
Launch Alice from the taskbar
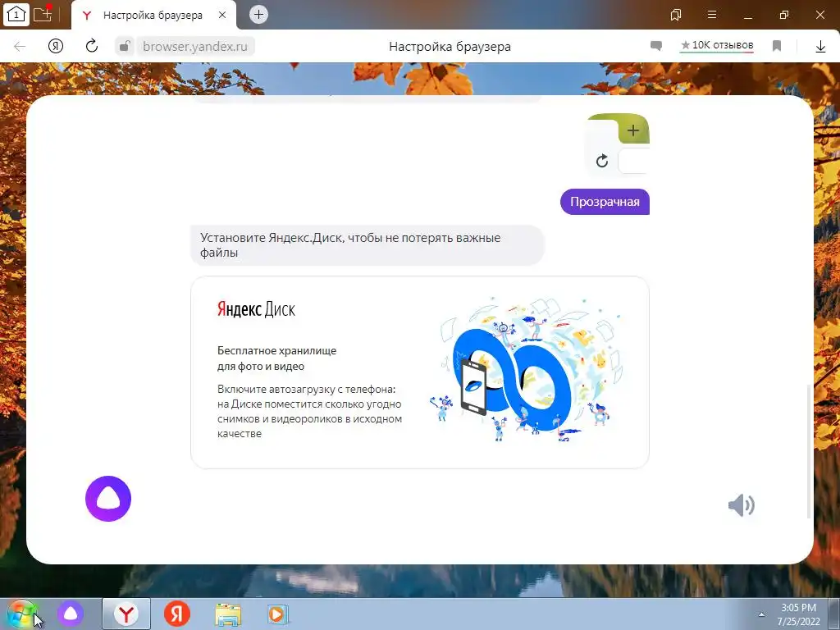[x=71, y=614]
